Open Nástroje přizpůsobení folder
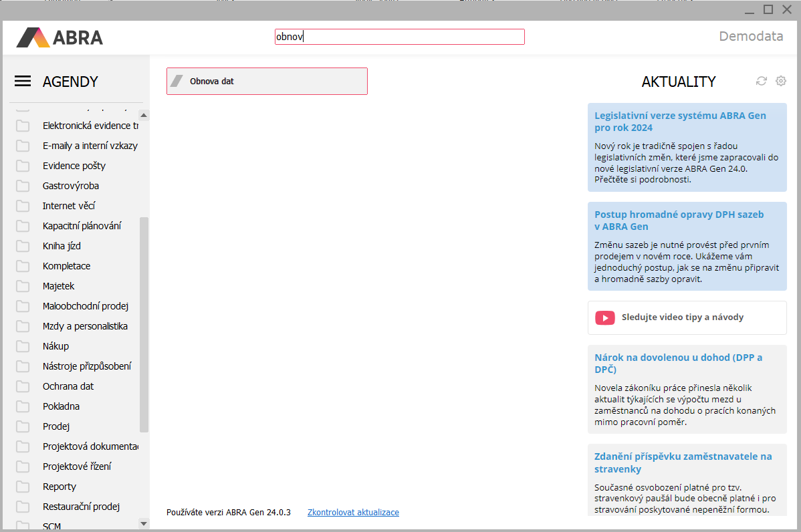The width and height of the screenshot is (801, 532). tap(87, 366)
